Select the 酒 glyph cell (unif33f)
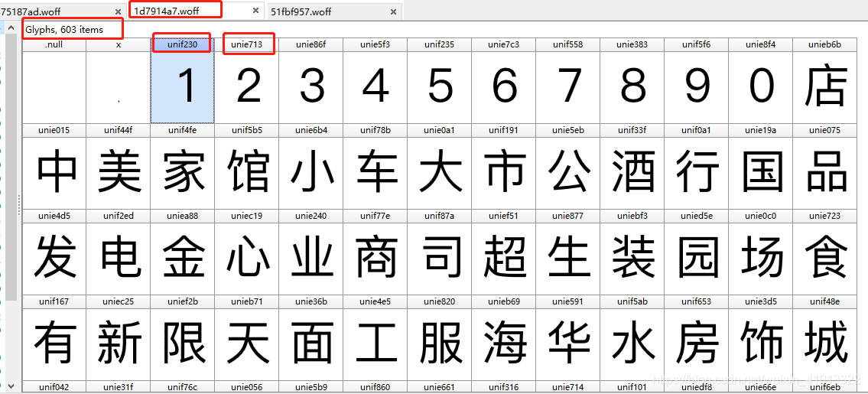This screenshot has width=868, height=394. click(x=632, y=166)
